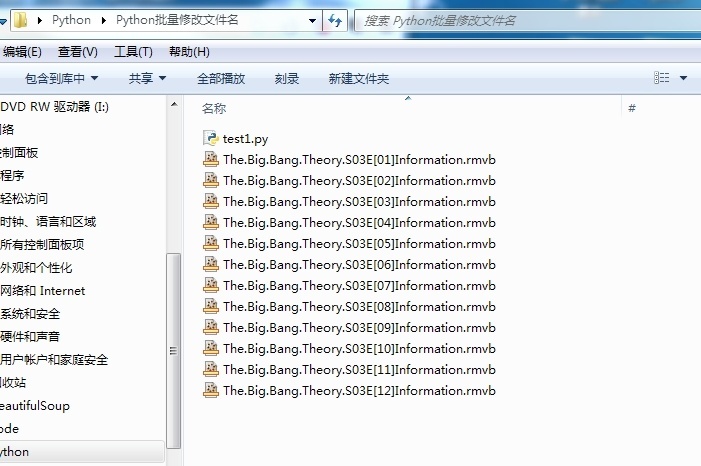Open the 工具(T) menu
701x466 pixels.
point(133,52)
